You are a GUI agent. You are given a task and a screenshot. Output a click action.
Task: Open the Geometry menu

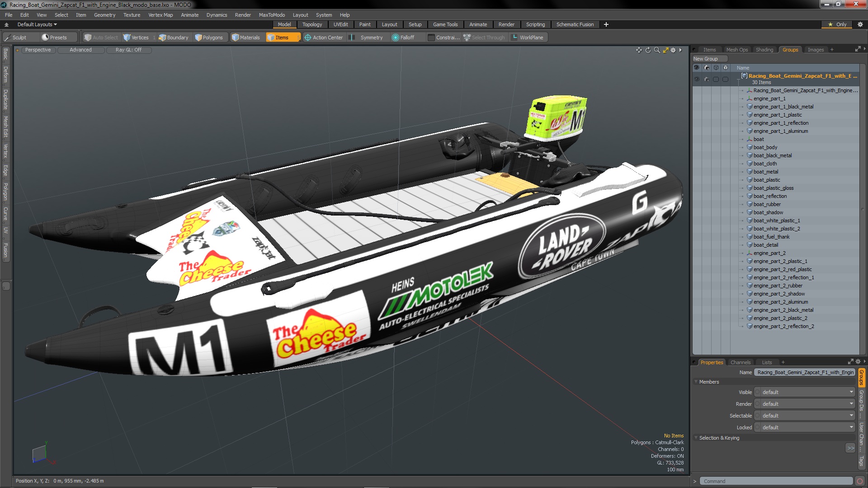point(104,15)
